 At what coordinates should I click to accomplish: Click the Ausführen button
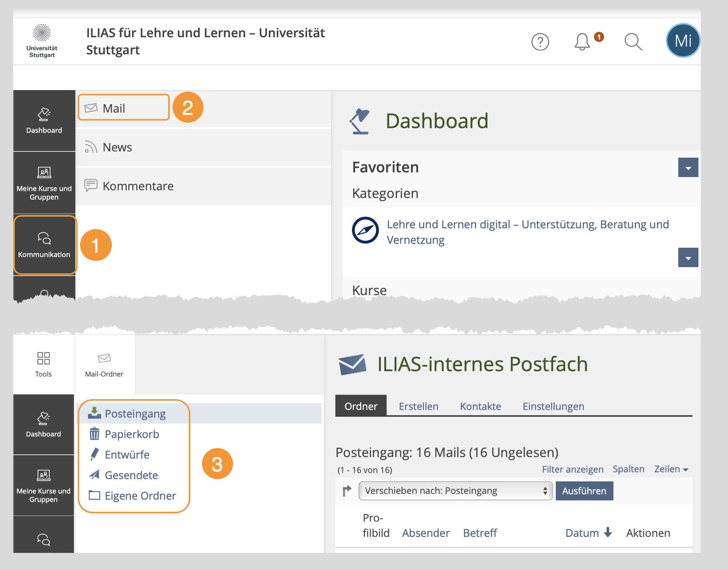click(x=584, y=491)
